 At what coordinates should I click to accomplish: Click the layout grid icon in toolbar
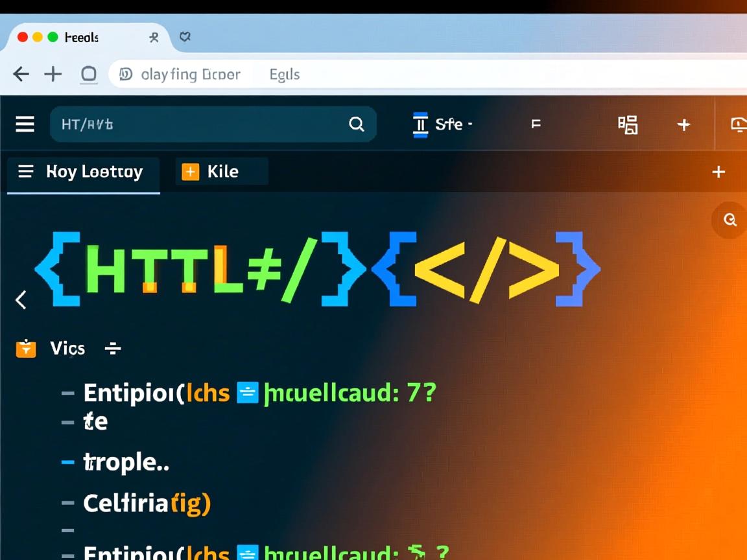[627, 124]
